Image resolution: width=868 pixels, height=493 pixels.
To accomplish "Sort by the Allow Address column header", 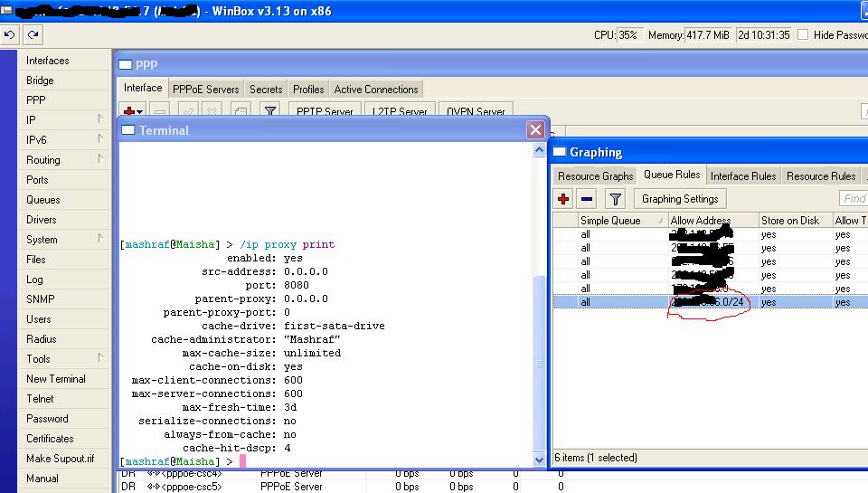I will [713, 221].
